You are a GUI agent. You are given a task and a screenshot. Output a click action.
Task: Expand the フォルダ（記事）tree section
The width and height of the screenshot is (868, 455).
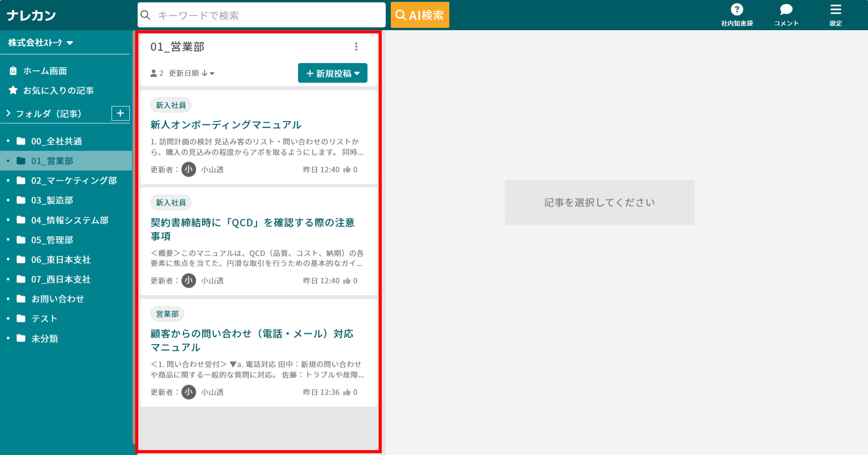8,113
